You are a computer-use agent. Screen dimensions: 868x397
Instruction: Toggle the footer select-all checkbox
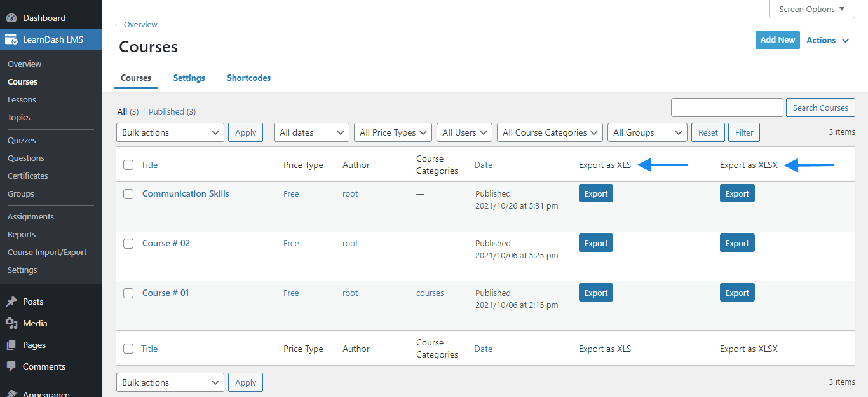pyautogui.click(x=128, y=349)
